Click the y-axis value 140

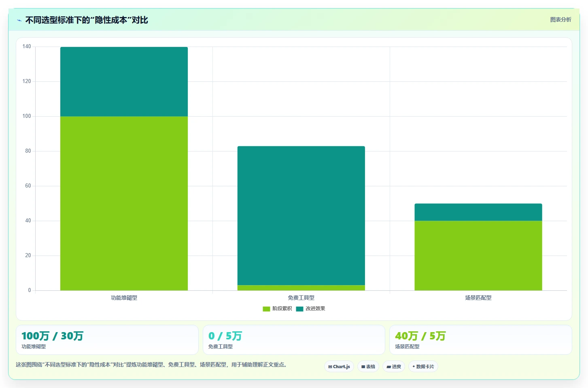tap(27, 47)
